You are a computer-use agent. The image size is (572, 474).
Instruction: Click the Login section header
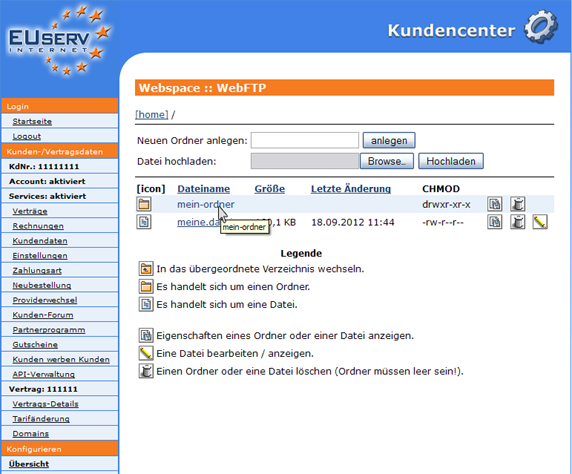60,106
